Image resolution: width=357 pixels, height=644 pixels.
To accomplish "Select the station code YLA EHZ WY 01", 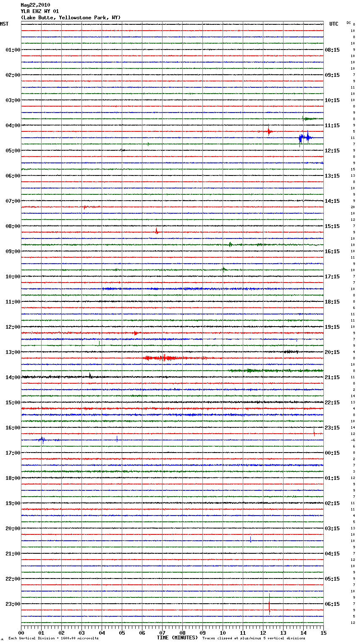I will point(40,11).
